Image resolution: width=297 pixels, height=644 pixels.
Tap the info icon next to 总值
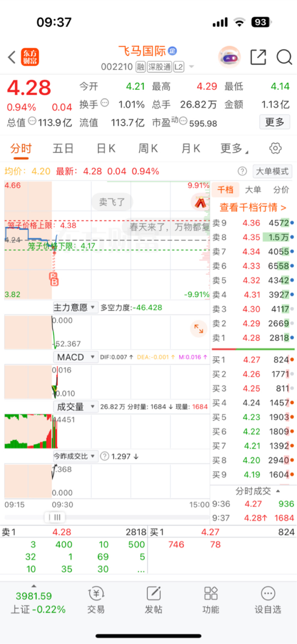point(32,121)
